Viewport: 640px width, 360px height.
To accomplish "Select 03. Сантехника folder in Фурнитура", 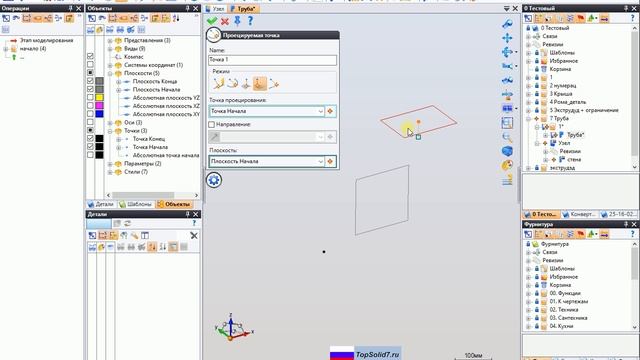I will [x=568, y=318].
